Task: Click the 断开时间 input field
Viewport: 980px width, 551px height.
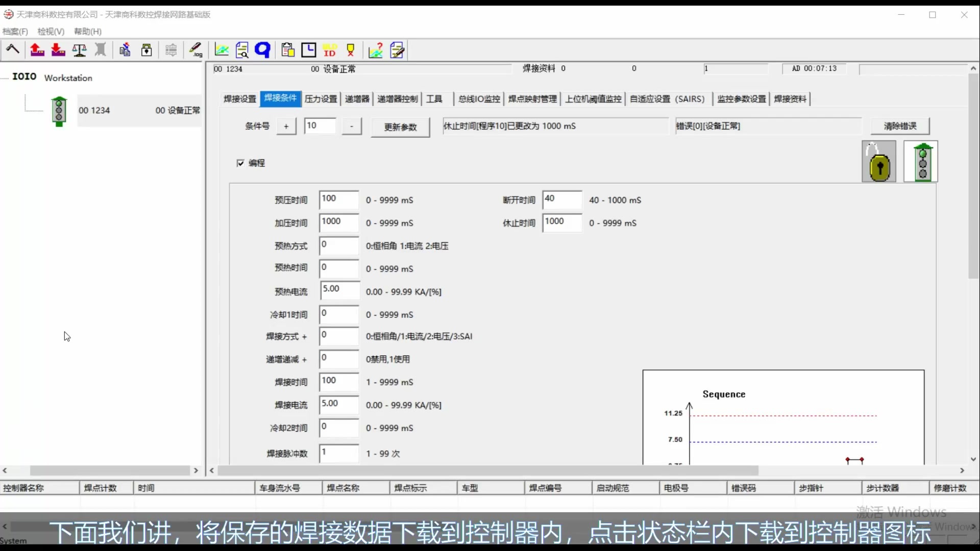Action: point(562,199)
